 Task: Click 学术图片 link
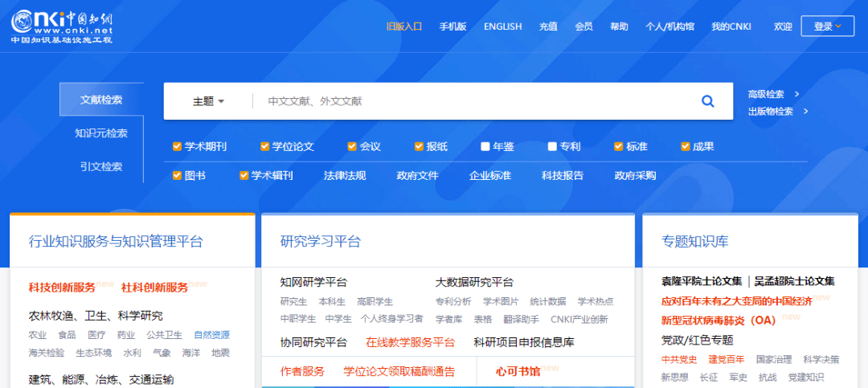coord(501,302)
